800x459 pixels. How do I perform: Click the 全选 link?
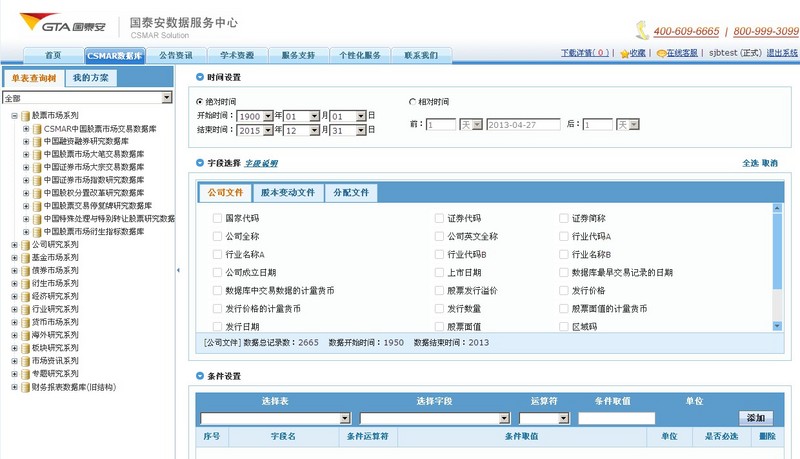click(x=750, y=163)
